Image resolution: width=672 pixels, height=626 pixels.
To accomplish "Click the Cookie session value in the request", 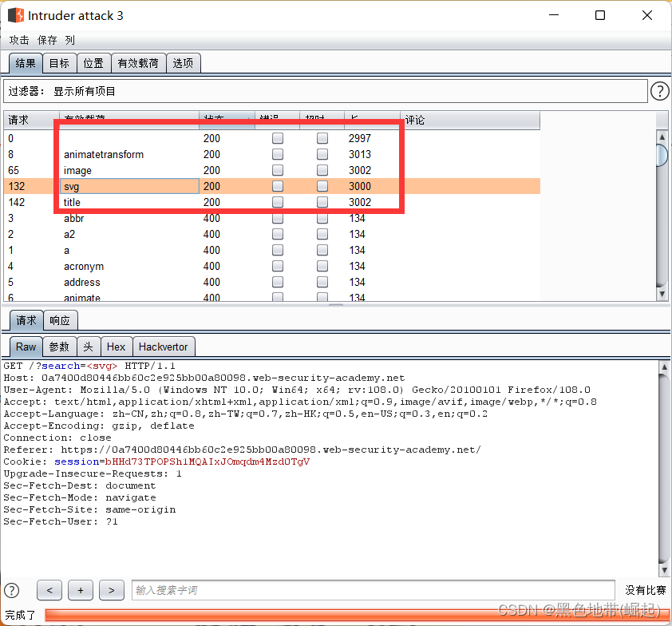I will coord(207,462).
